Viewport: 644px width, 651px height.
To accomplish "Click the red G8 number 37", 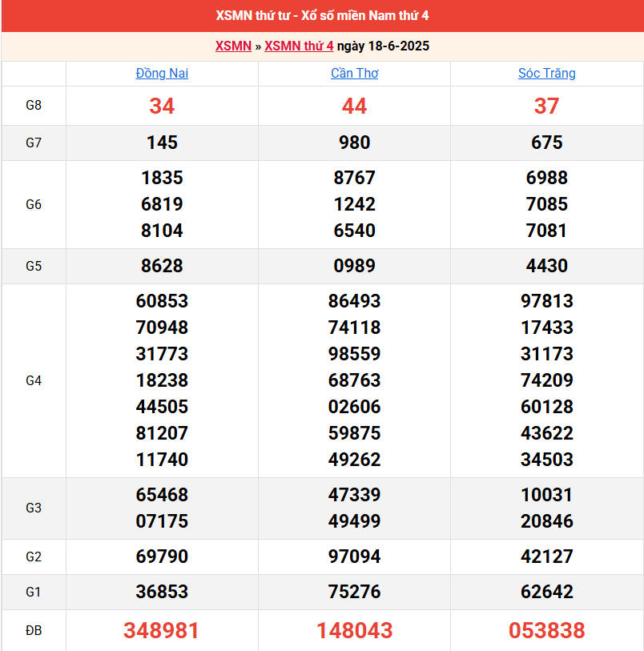I will [x=546, y=106].
